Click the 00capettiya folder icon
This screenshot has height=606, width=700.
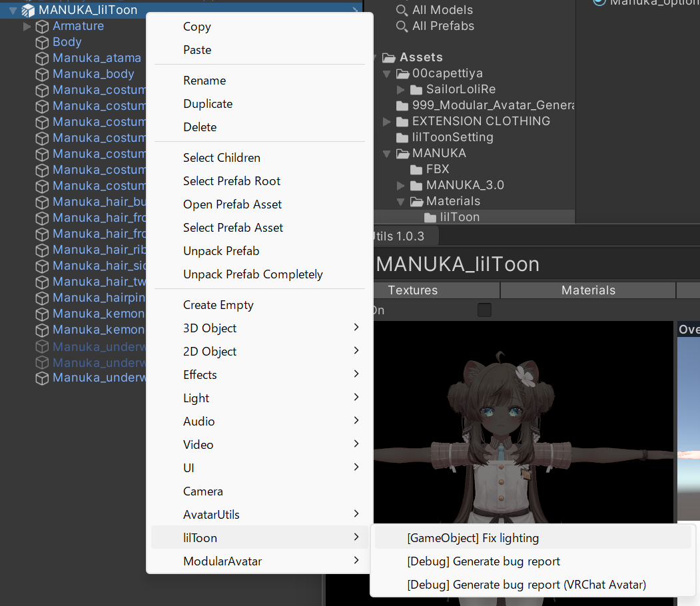point(403,74)
